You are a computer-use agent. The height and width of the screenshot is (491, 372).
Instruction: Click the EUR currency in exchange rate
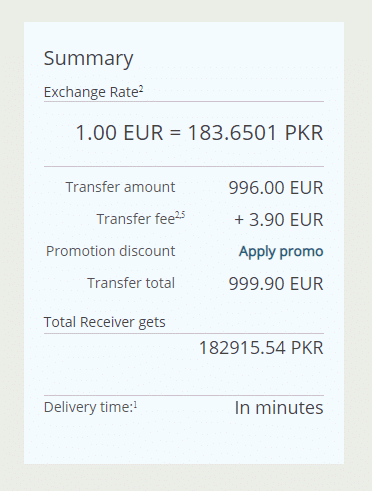point(143,133)
